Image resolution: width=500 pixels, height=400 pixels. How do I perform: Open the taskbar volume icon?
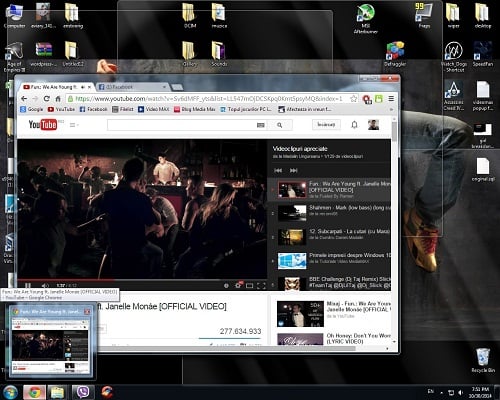point(461,392)
